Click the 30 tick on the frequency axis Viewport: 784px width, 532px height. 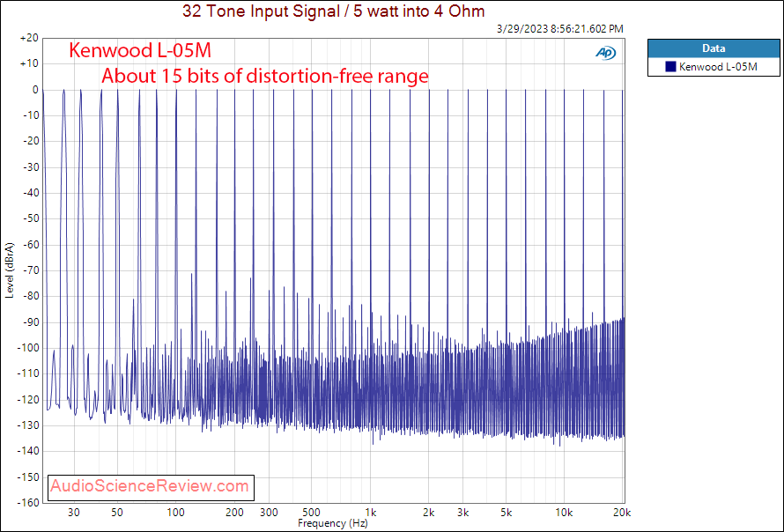point(73,513)
